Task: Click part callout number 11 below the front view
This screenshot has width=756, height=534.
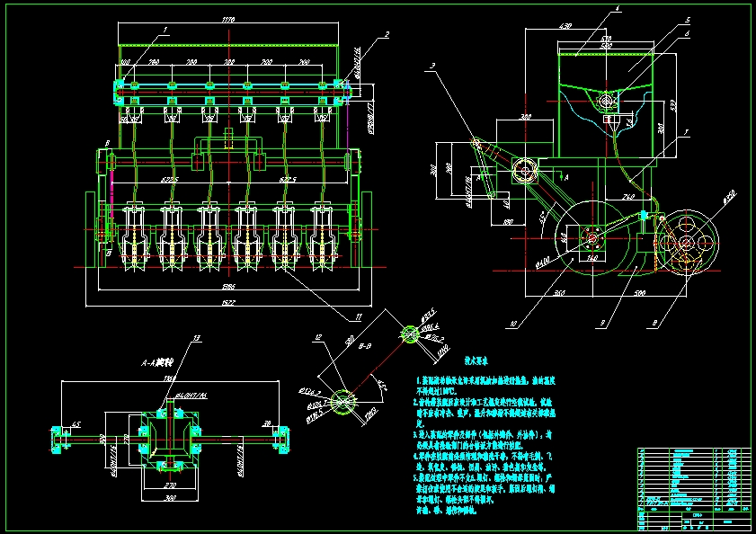Action: pos(359,317)
